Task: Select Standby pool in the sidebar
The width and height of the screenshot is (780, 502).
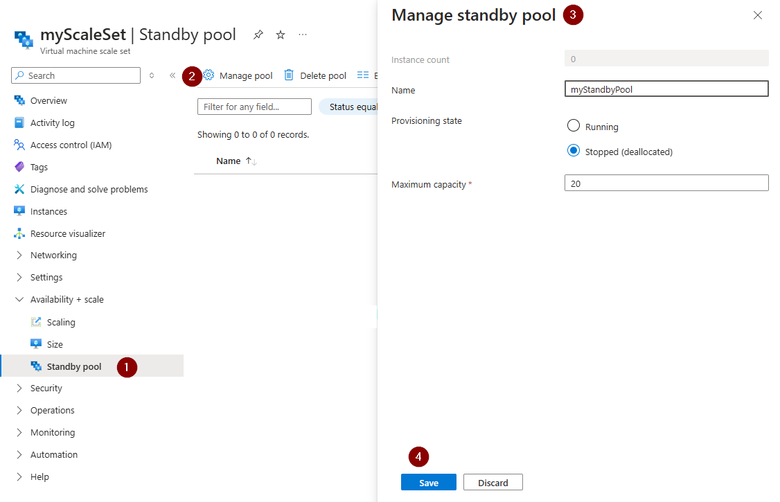Action: (74, 366)
